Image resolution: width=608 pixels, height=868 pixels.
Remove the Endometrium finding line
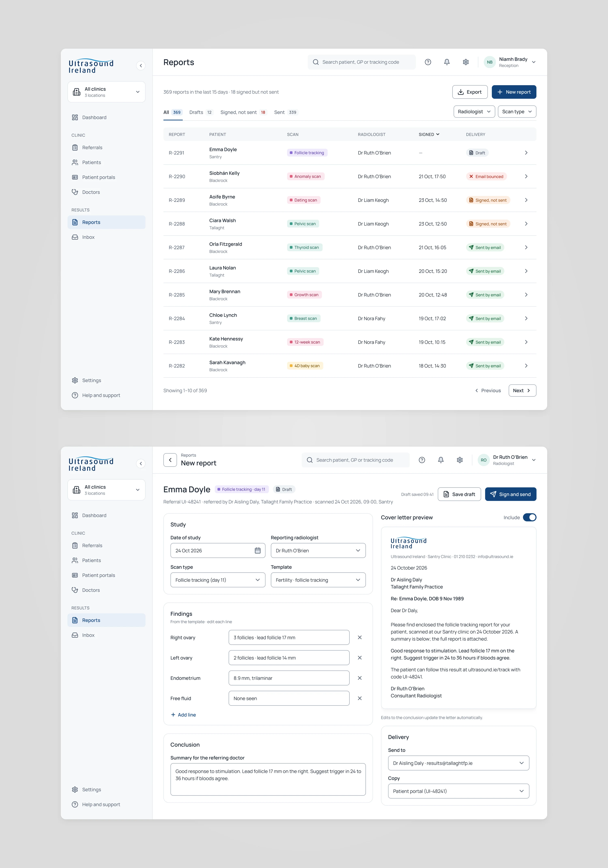(x=360, y=678)
